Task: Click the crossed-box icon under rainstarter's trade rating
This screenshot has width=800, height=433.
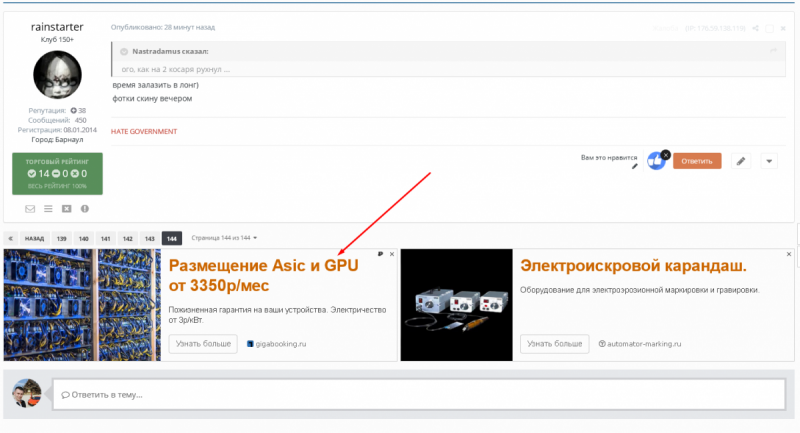Action: (x=66, y=209)
